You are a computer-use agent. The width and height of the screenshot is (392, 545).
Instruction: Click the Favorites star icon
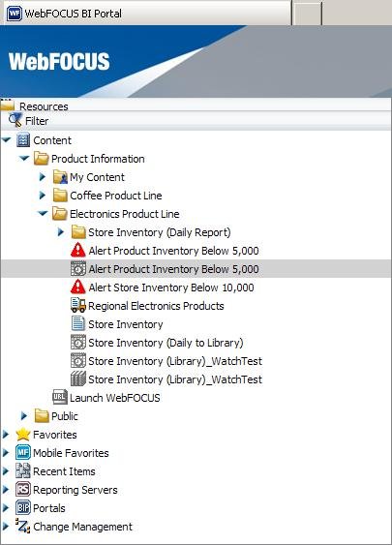coord(23,434)
